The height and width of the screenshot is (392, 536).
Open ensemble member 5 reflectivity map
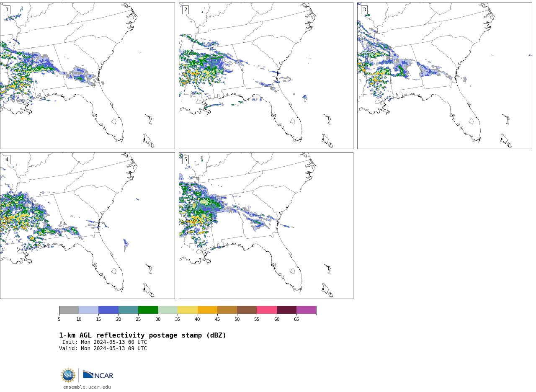266,226
